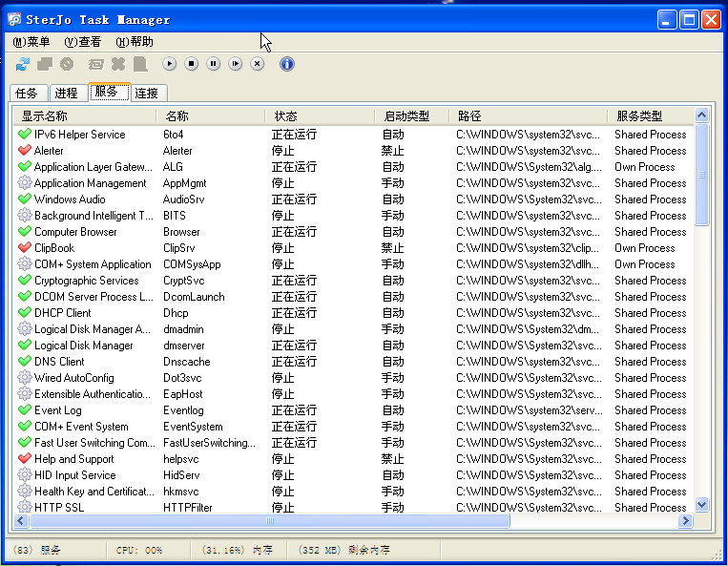Switch to the 连接 tab

tap(149, 93)
